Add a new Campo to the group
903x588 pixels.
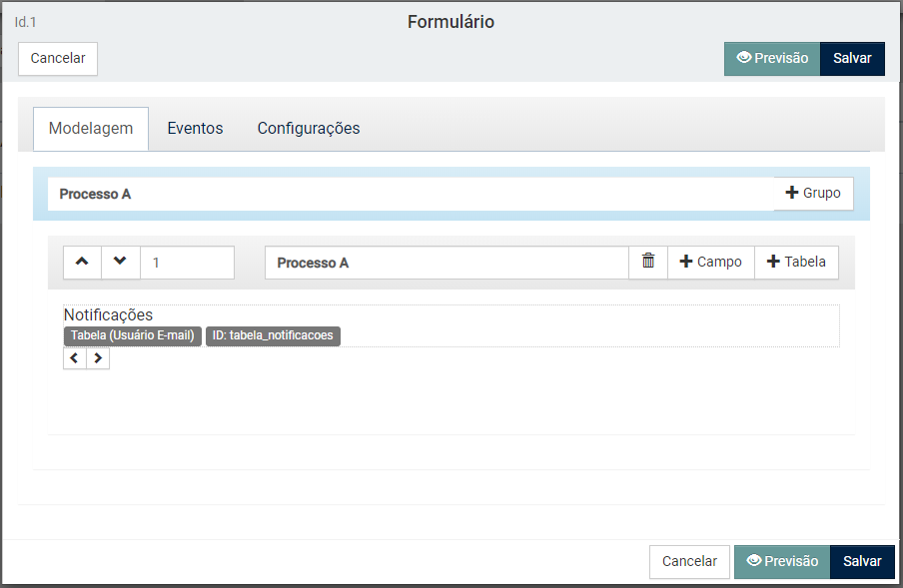710,263
